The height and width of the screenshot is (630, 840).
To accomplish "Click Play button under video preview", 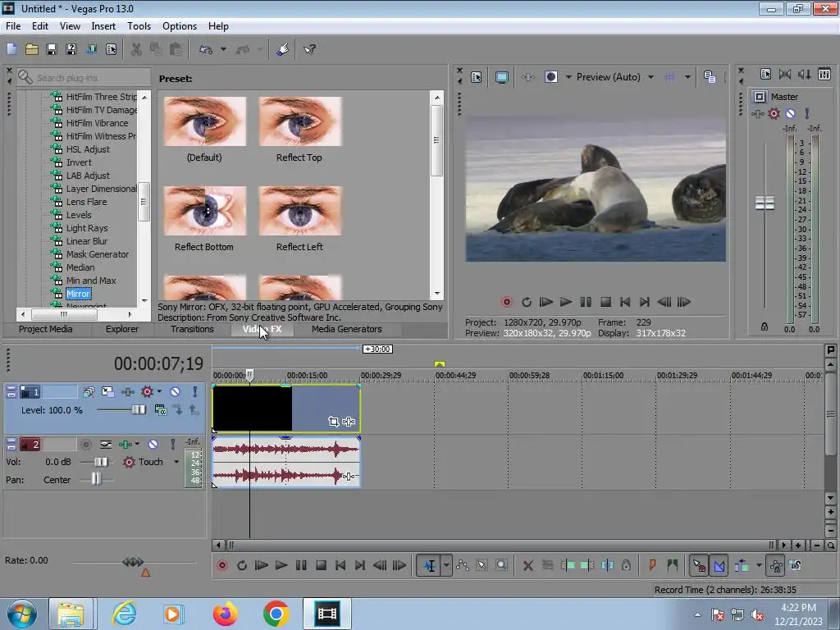I will tap(566, 302).
